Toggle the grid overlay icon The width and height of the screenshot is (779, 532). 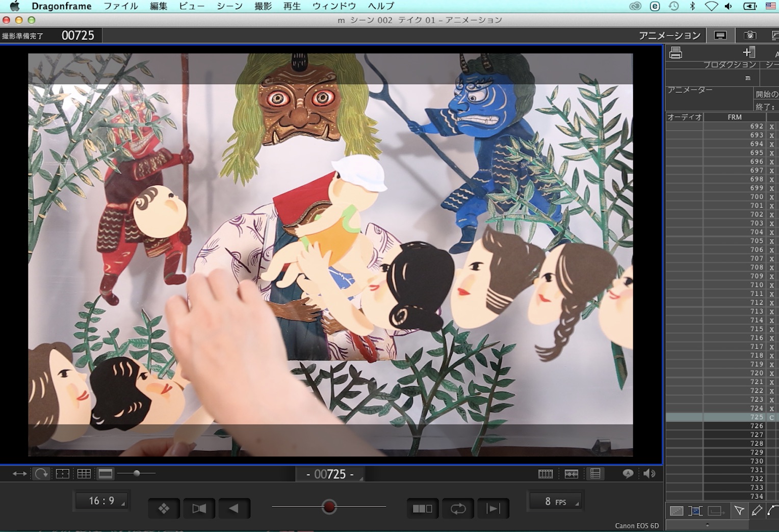point(84,474)
